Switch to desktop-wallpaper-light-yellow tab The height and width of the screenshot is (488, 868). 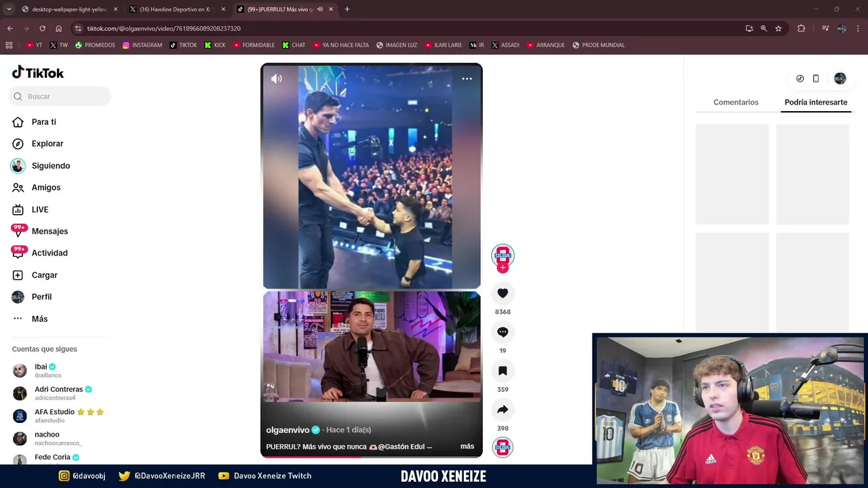[x=69, y=9]
